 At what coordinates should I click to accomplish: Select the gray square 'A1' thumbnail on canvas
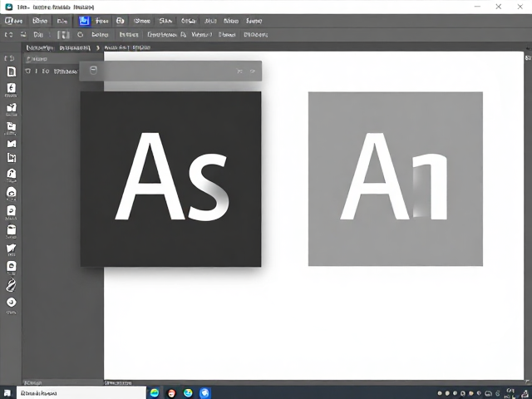click(x=396, y=179)
